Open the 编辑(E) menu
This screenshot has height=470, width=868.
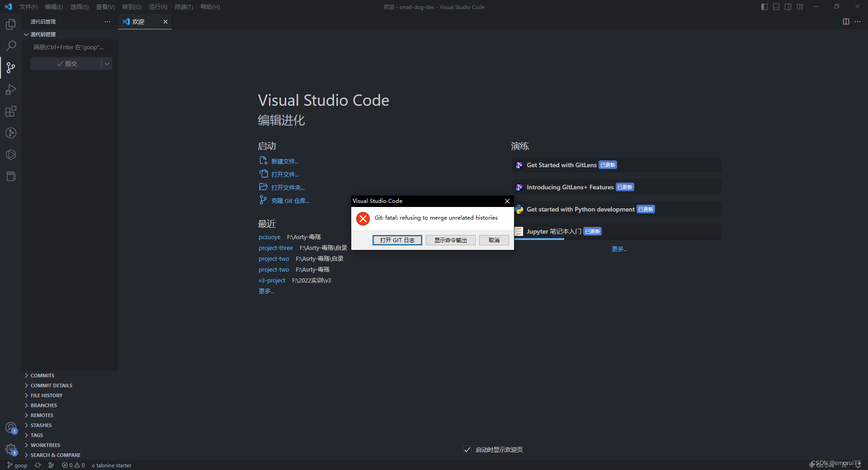click(54, 7)
